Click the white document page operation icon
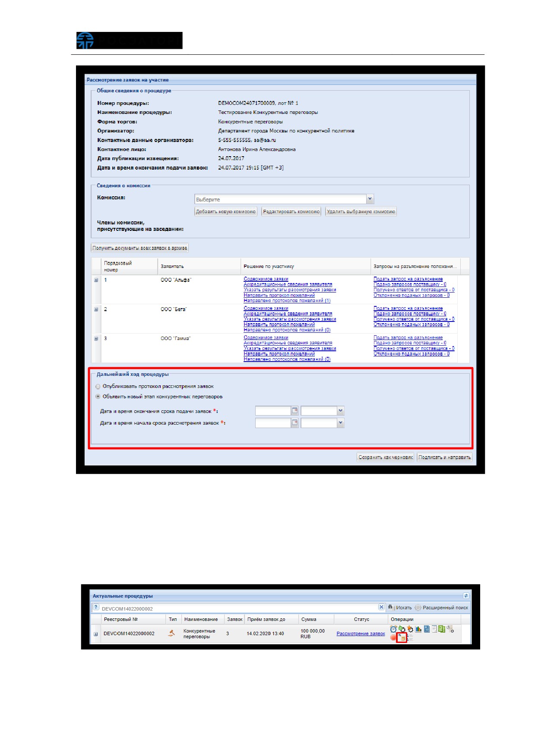Image resolution: width=535 pixels, height=756 pixels. [x=434, y=629]
